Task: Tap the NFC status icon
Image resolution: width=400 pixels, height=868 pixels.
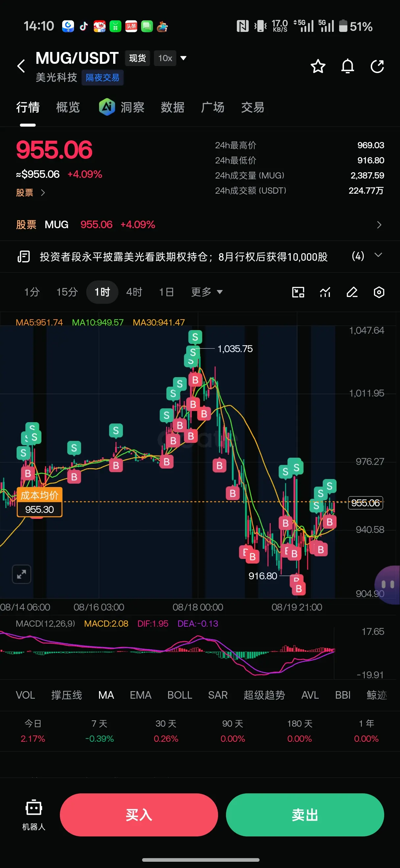Action: tap(242, 26)
